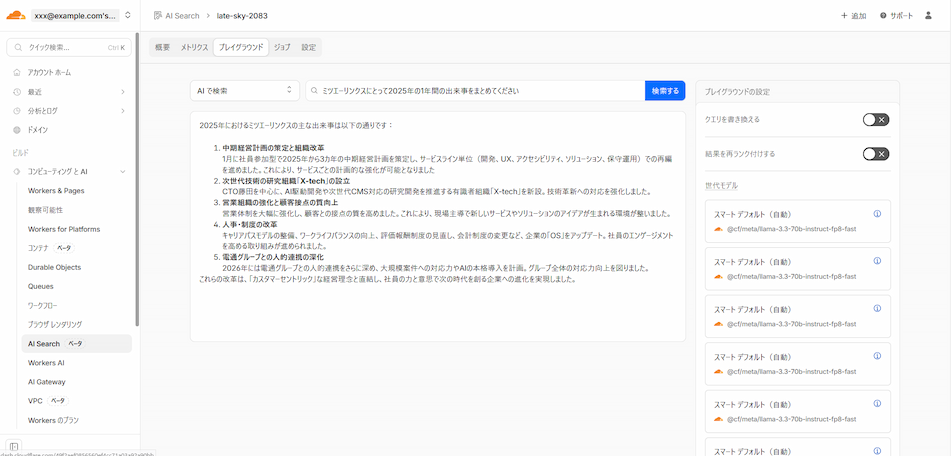The image size is (951, 456).
Task: Click the Account Home sidebar icon
Action: click(x=17, y=73)
